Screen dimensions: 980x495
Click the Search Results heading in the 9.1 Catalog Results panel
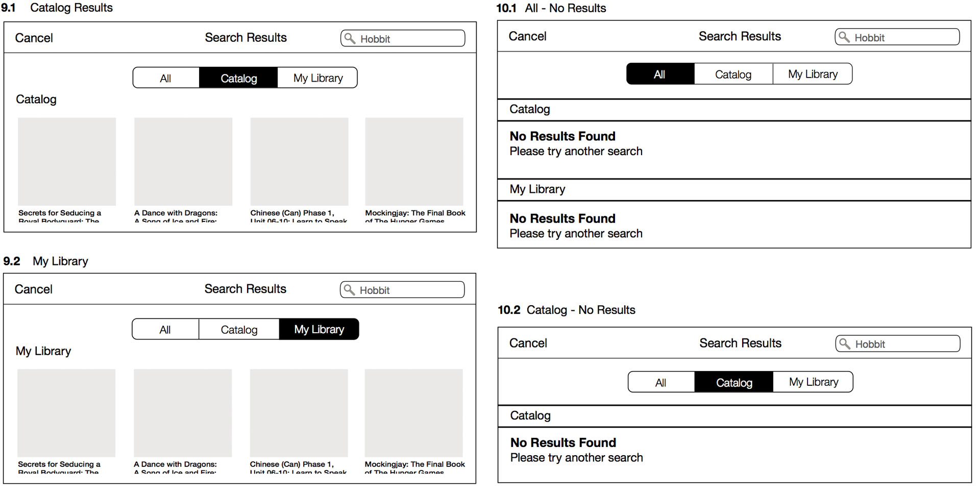[x=246, y=37]
